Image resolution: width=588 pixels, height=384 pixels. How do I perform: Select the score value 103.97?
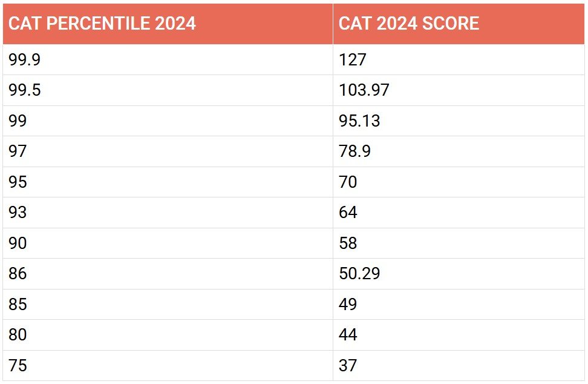click(364, 90)
